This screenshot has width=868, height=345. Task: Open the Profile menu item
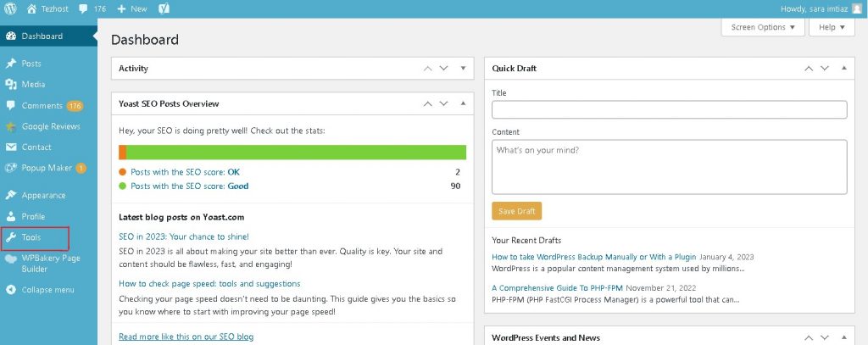33,216
